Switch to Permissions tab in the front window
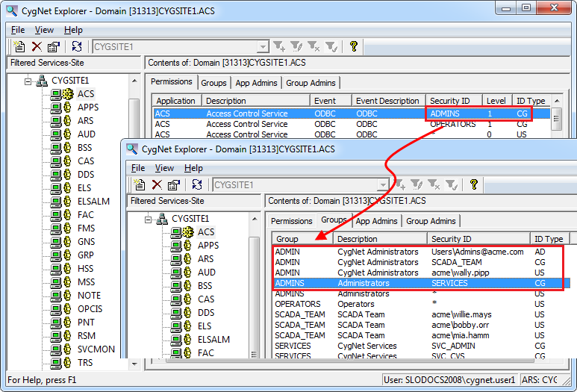Image resolution: width=577 pixels, height=392 pixels. point(291,221)
